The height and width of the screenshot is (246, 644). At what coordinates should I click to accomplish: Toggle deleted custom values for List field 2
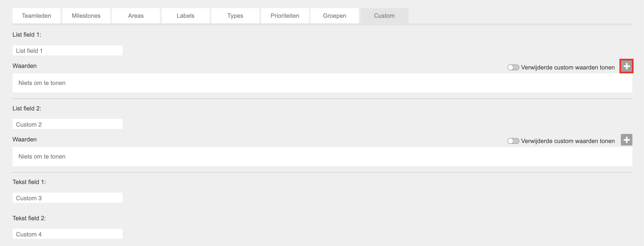pos(513,141)
